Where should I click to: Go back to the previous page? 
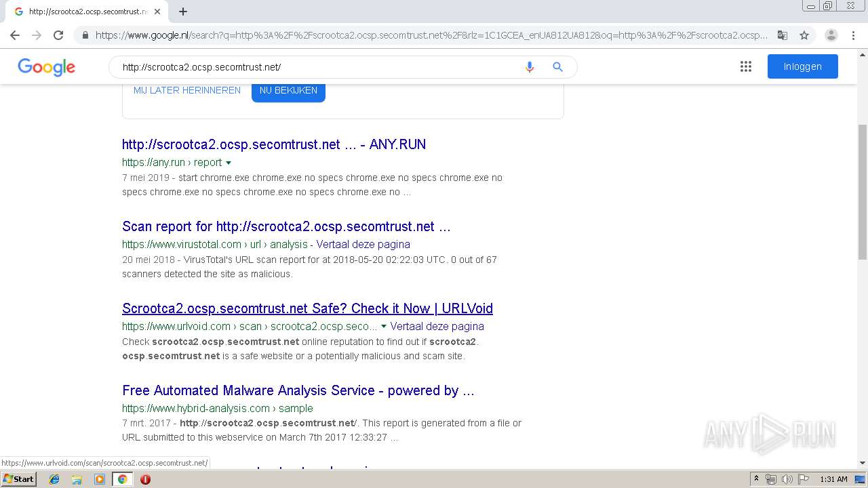15,35
